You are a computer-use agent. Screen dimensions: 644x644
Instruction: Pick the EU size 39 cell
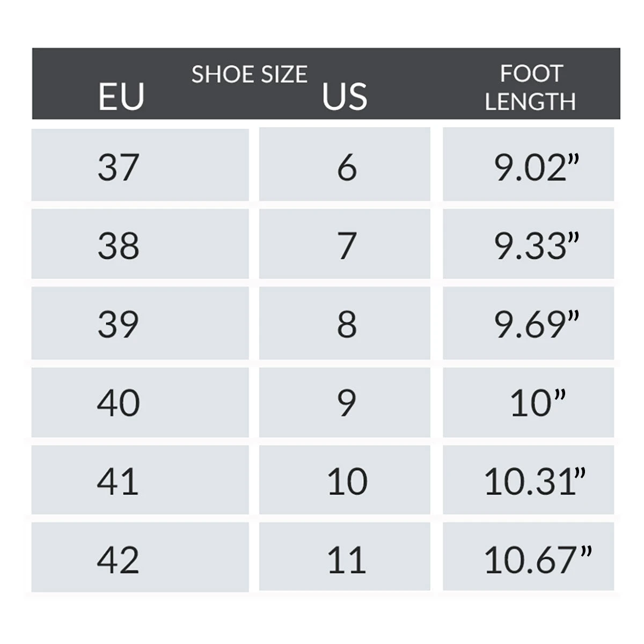(x=140, y=324)
